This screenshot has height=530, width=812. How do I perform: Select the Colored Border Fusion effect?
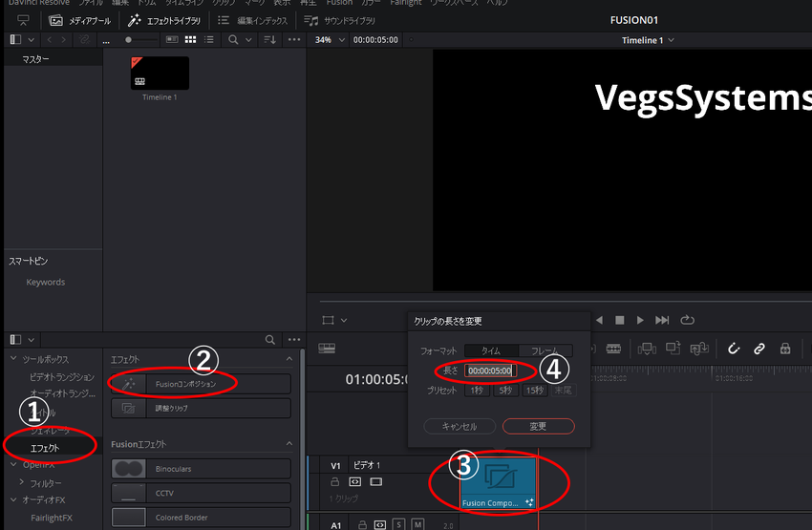tap(201, 517)
